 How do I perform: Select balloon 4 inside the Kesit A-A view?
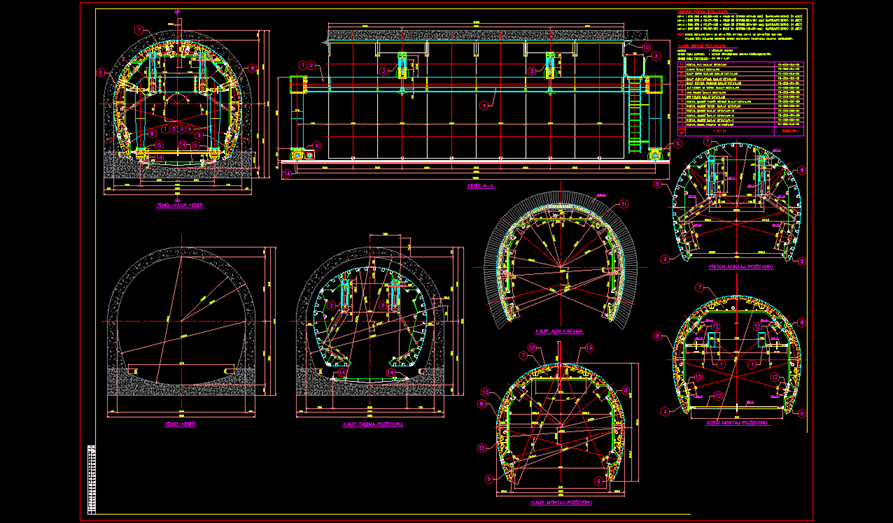pos(482,104)
